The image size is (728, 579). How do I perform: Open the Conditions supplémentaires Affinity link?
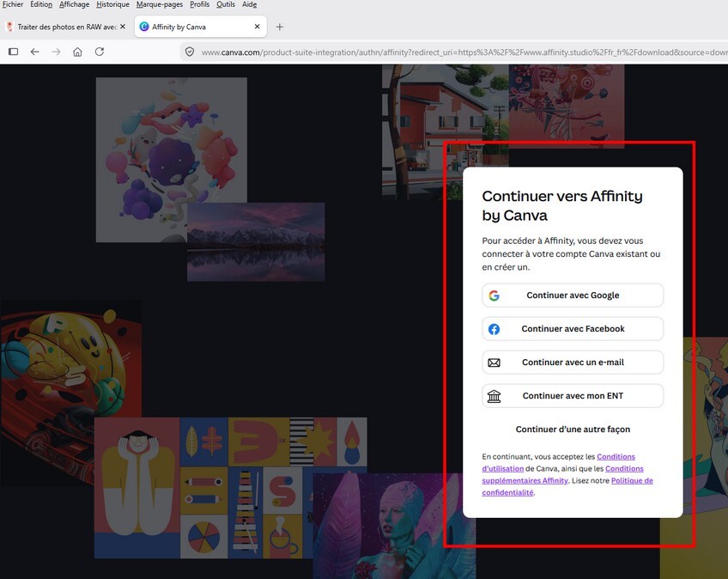pos(525,480)
